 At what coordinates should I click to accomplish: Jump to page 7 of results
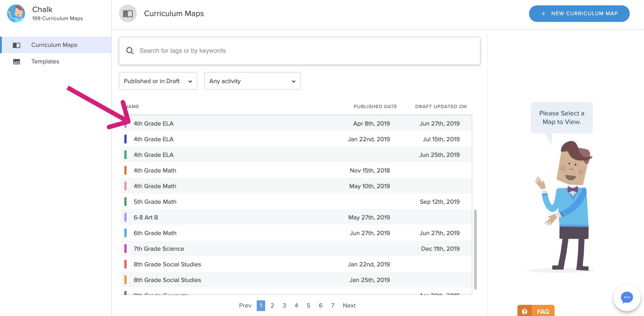333,306
